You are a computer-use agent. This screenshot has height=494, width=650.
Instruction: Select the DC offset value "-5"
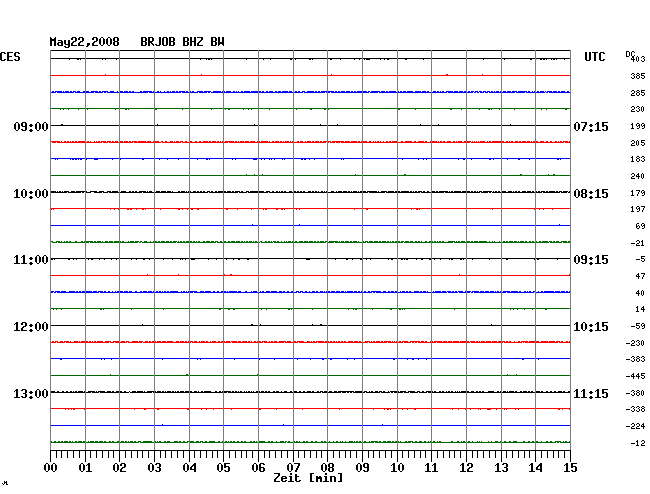pos(640,259)
